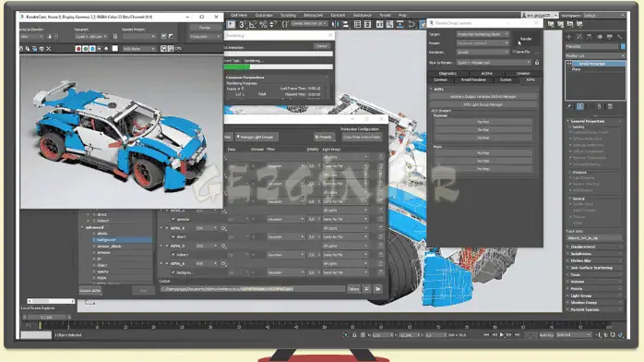Select Plane in the modifier stack
The image size is (644, 362).
[577, 69]
